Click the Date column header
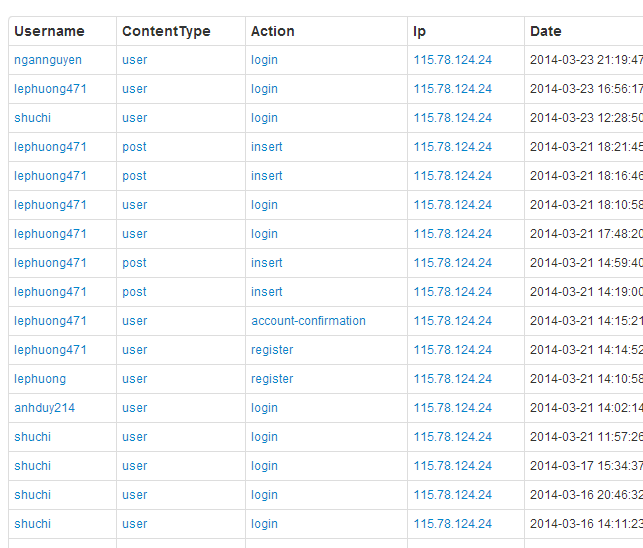The image size is (643, 548). coord(546,31)
